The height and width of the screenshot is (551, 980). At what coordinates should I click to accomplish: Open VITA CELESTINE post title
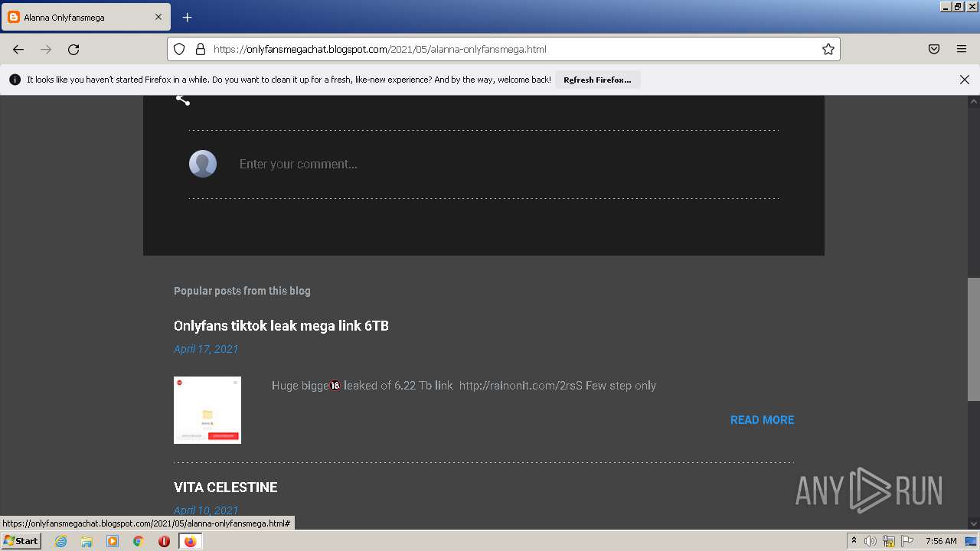click(226, 487)
